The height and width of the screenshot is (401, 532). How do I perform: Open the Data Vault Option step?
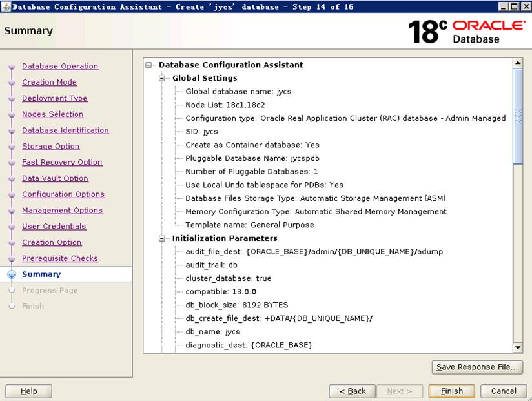[55, 178]
